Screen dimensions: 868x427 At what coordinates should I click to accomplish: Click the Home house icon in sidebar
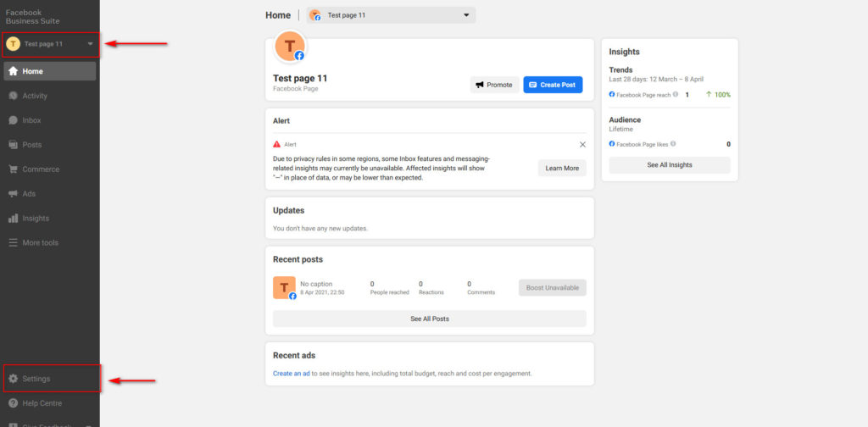point(13,71)
